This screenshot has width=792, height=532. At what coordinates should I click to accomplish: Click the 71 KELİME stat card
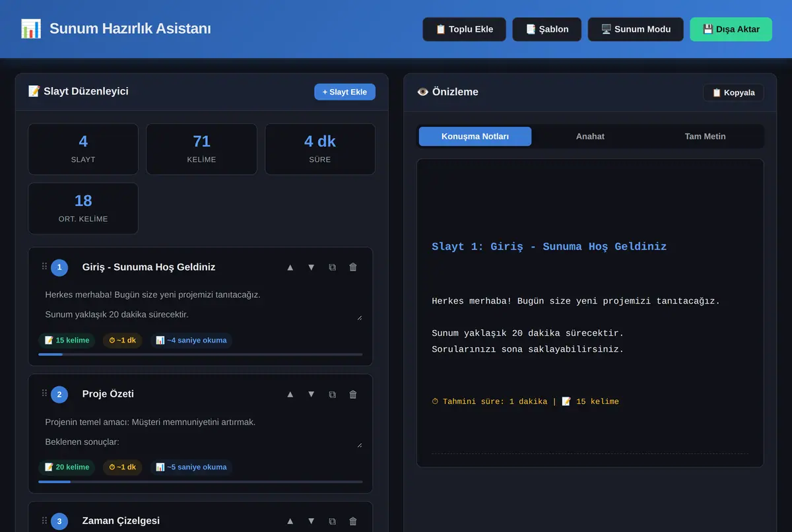pyautogui.click(x=201, y=149)
